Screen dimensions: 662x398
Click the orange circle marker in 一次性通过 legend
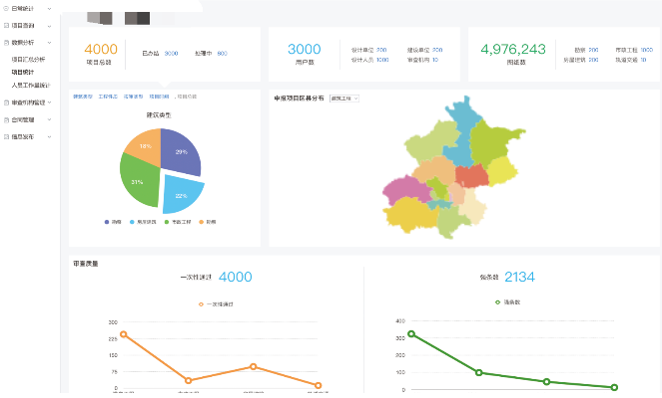click(201, 304)
